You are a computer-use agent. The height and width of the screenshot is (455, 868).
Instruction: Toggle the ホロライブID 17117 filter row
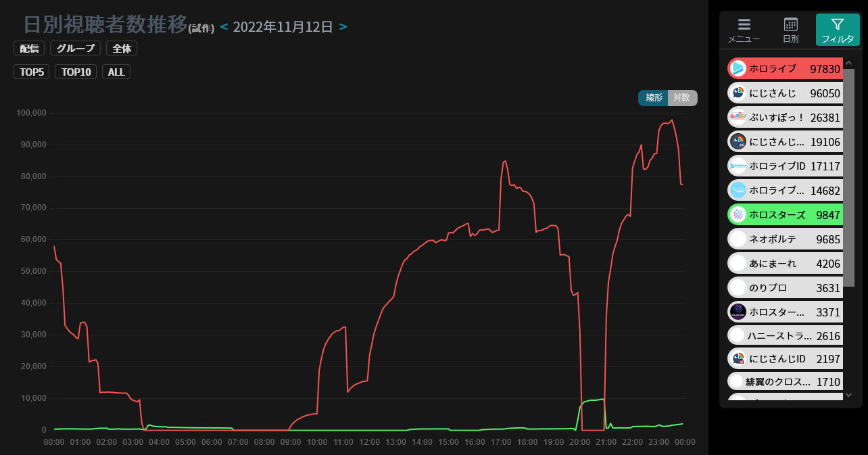[785, 166]
